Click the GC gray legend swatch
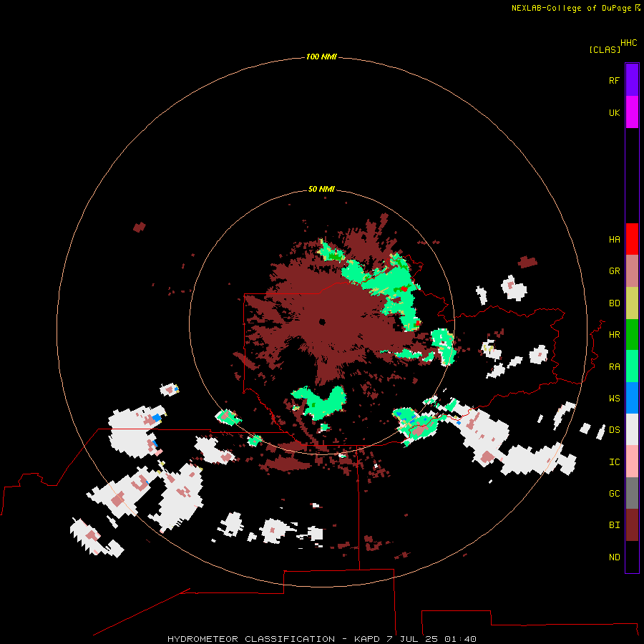This screenshot has width=644, height=644. point(632,493)
